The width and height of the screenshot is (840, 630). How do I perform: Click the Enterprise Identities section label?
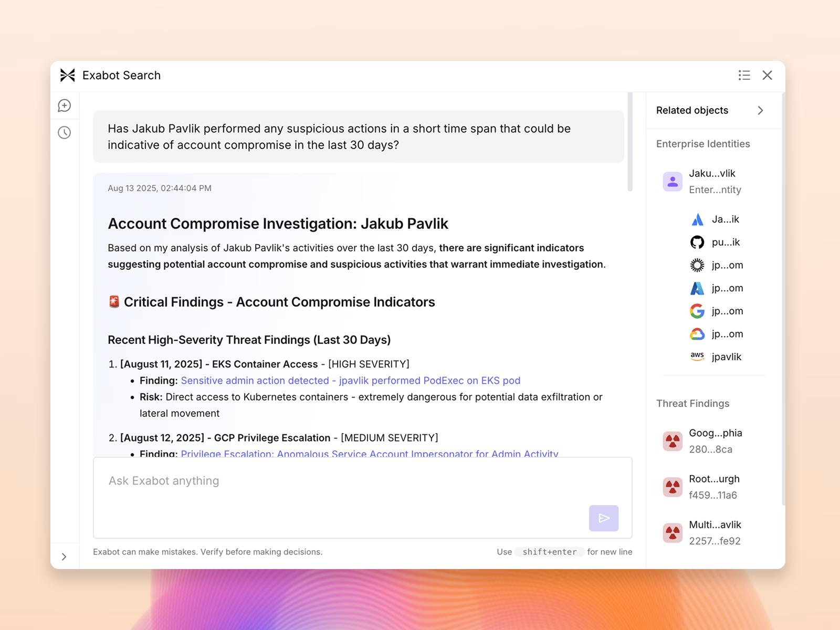point(703,144)
